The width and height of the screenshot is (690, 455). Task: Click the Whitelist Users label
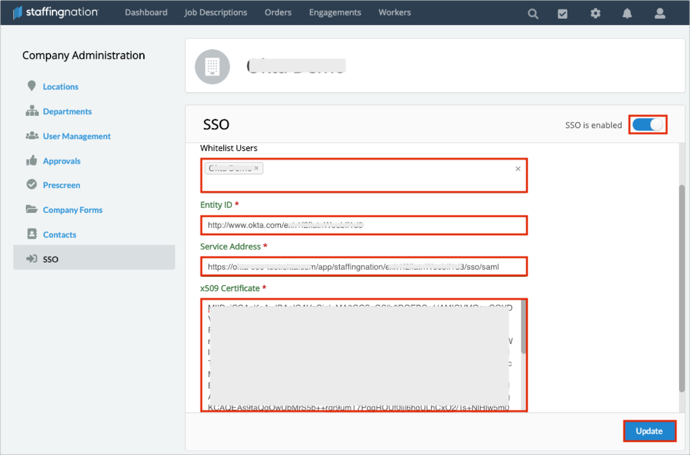(x=228, y=148)
